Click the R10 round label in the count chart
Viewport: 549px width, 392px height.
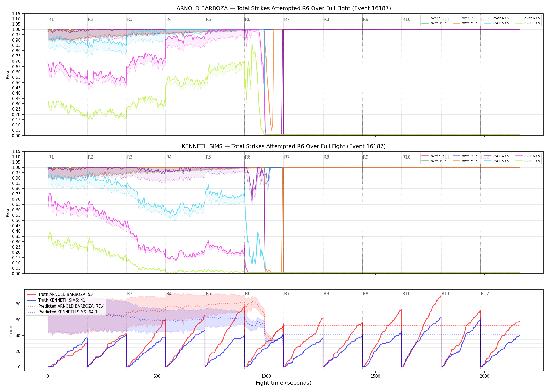point(406,294)
